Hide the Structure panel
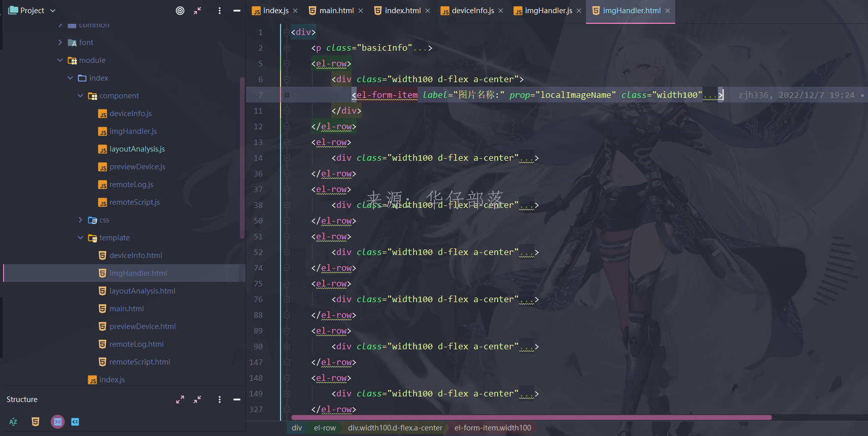 (237, 399)
